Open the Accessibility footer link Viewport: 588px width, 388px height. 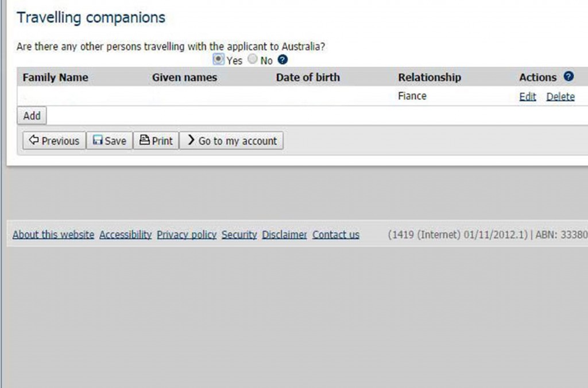pos(125,235)
